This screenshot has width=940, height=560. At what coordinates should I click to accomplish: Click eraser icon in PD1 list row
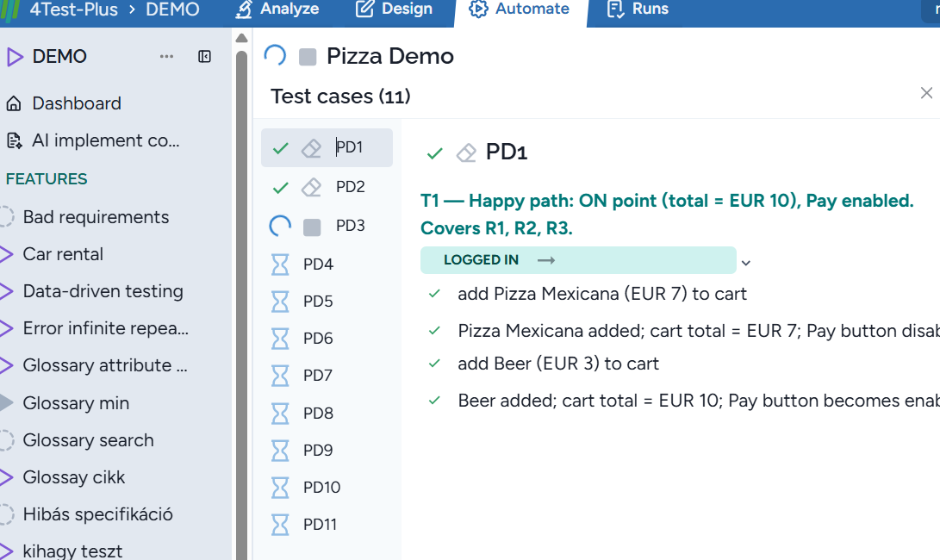point(311,148)
